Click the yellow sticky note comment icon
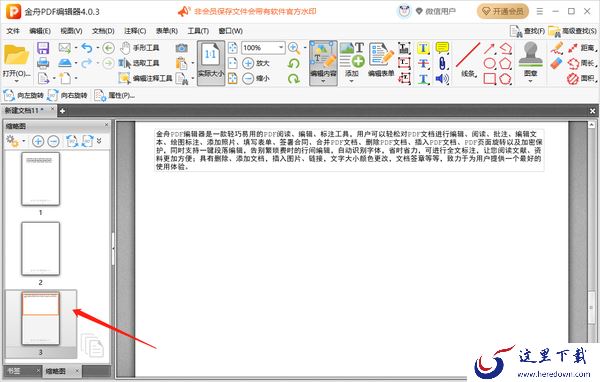600x382 pixels. click(442, 48)
